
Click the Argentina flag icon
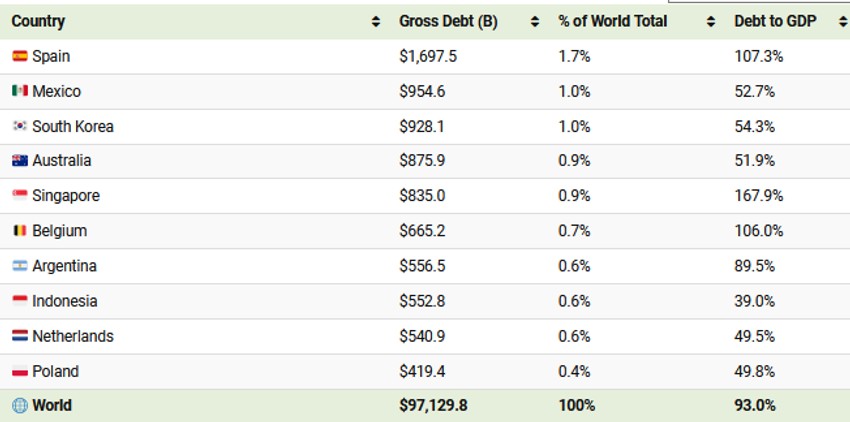coord(19,266)
